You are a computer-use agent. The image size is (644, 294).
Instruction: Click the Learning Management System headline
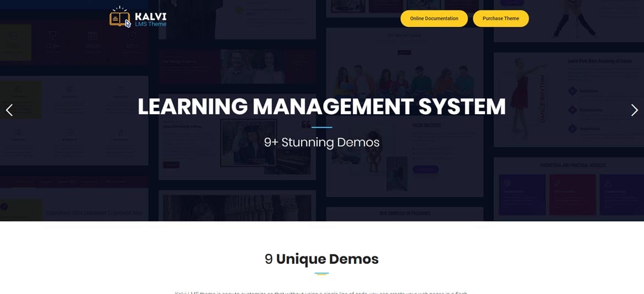(321, 107)
